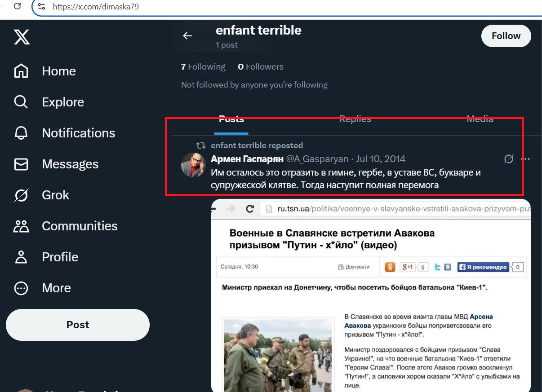Select the Posts tab
The width and height of the screenshot is (542, 392).
231,119
